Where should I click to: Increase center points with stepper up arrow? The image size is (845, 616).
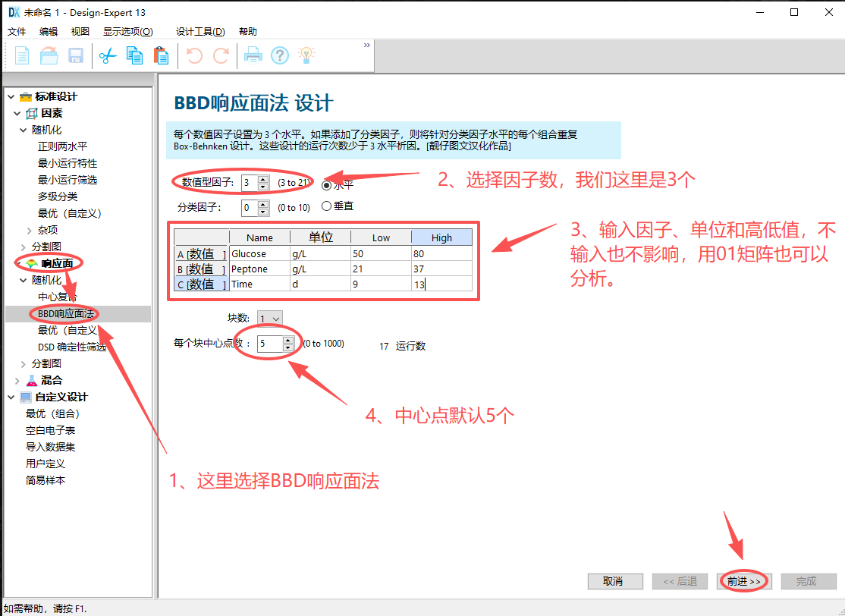click(287, 339)
